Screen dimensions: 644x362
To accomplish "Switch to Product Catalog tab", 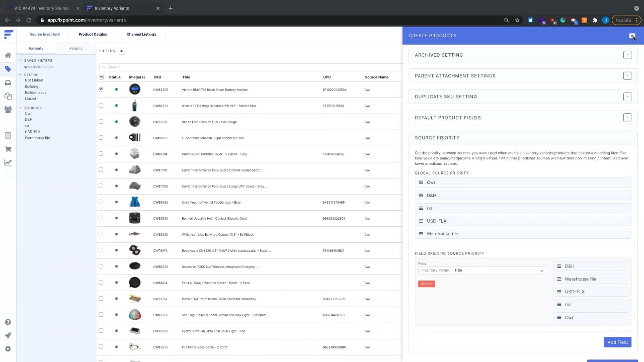I will (93, 34).
